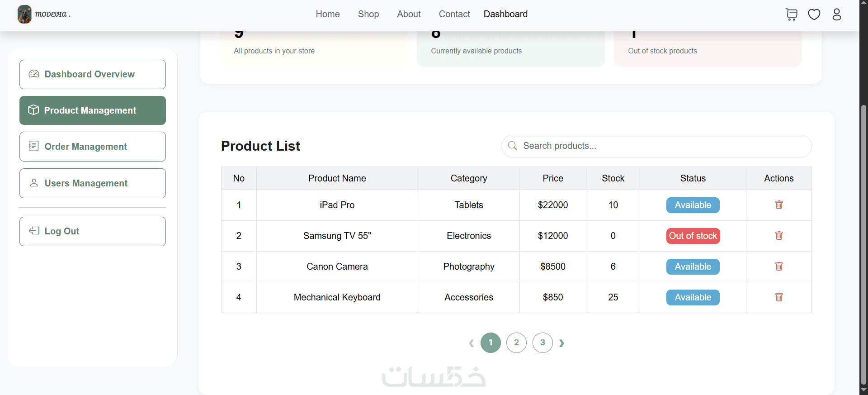This screenshot has width=868, height=395.
Task: Jump to page 2 of product list
Action: [516, 343]
